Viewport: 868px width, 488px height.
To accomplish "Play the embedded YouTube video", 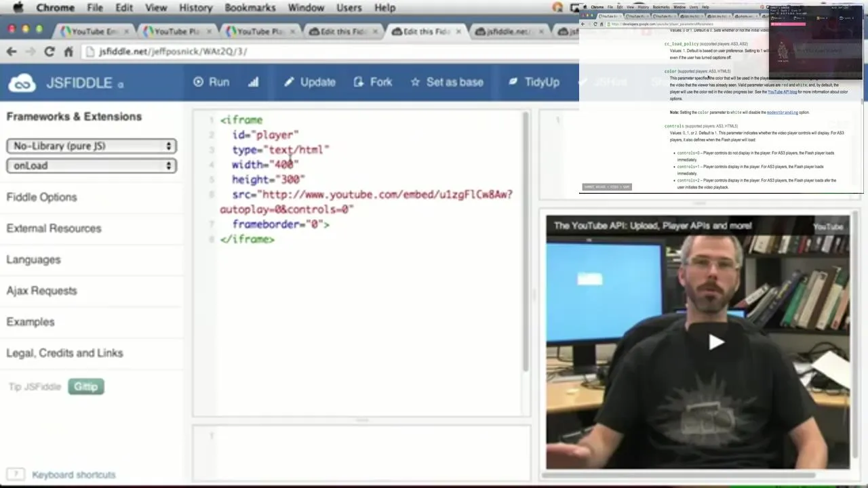I will (x=716, y=342).
